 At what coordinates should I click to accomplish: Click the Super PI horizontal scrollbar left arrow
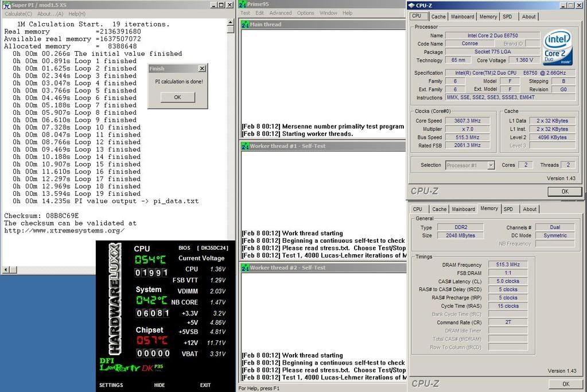coord(6,270)
